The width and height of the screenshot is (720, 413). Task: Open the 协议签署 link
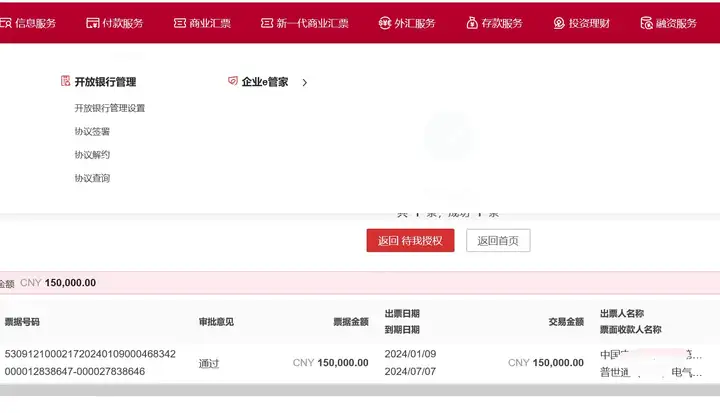pyautogui.click(x=92, y=131)
